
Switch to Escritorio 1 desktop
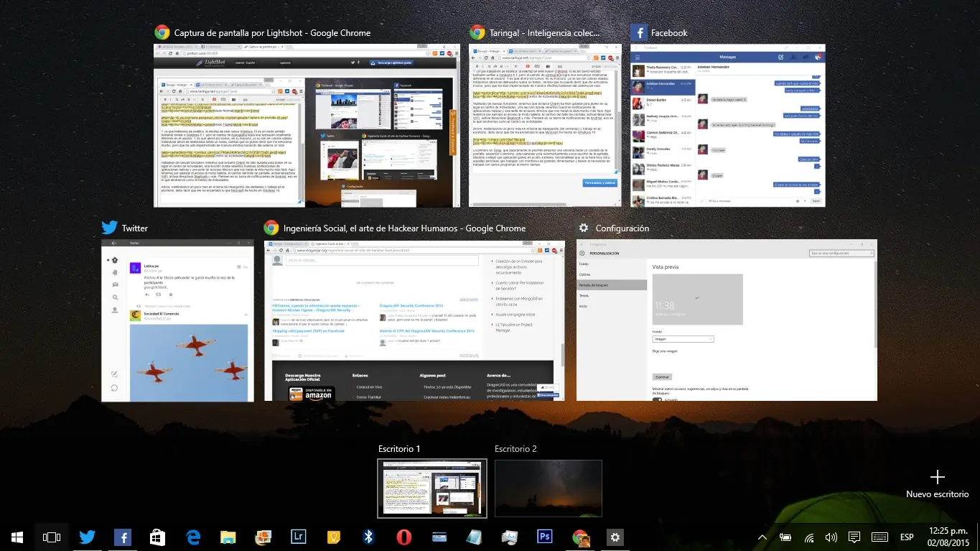coord(432,489)
